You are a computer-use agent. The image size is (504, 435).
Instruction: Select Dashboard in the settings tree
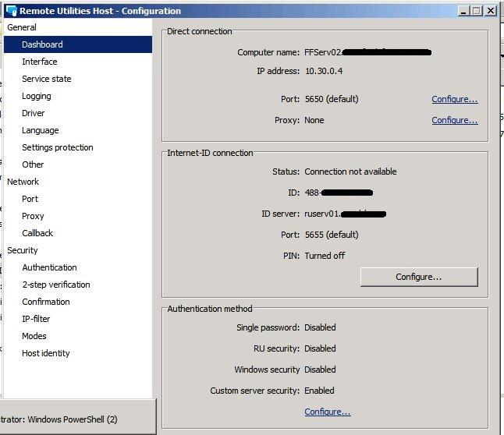pos(42,44)
